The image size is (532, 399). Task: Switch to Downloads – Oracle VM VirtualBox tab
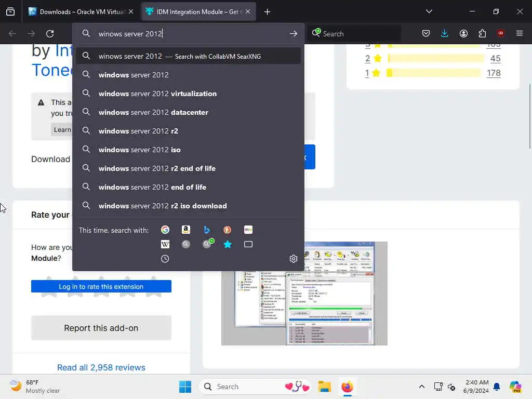(81, 11)
